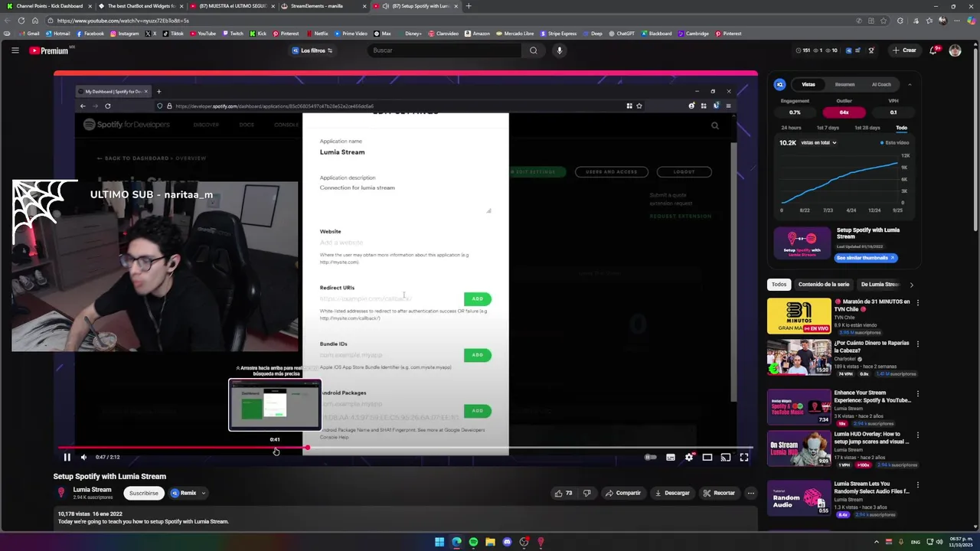Select the Vistas tab in stats panel
Viewport: 980px width, 551px height.
coord(808,84)
